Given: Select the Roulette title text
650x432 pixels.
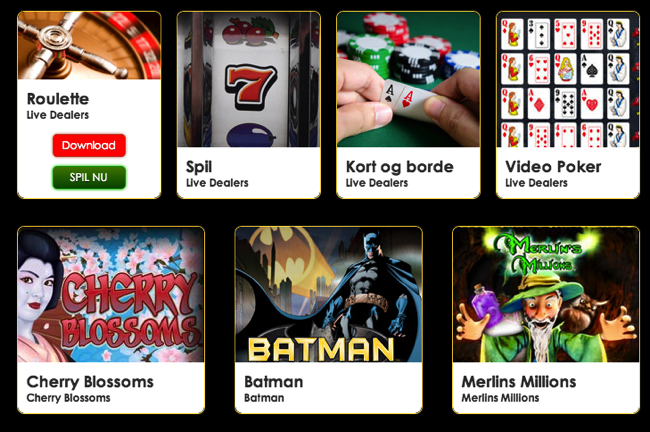Looking at the screenshot, I should pyautogui.click(x=58, y=99).
